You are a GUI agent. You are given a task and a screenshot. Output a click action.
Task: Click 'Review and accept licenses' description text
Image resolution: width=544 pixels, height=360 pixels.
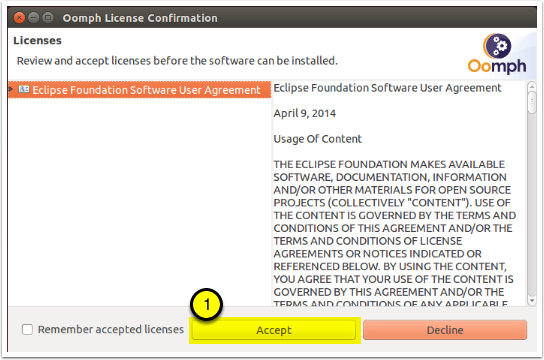click(177, 61)
